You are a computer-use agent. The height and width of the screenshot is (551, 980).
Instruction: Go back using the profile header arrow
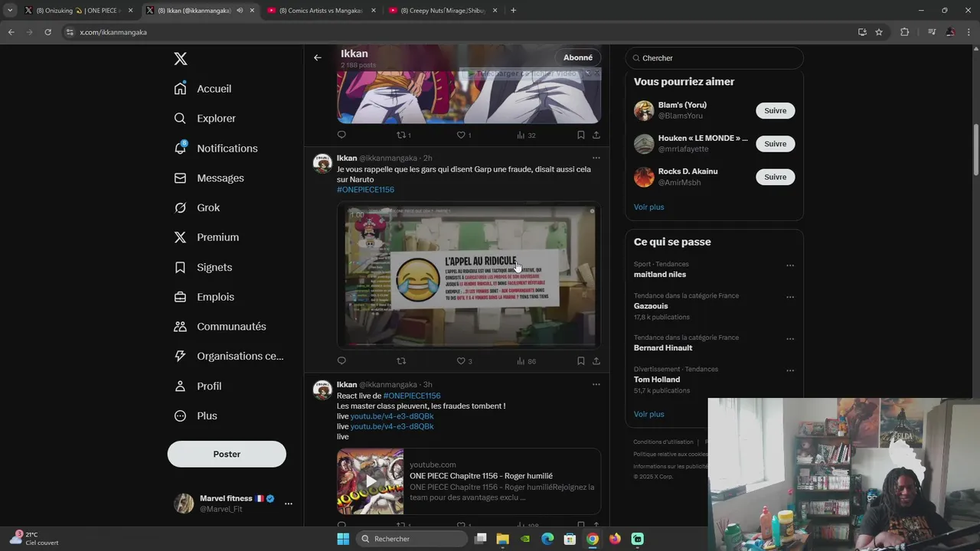pyautogui.click(x=318, y=57)
